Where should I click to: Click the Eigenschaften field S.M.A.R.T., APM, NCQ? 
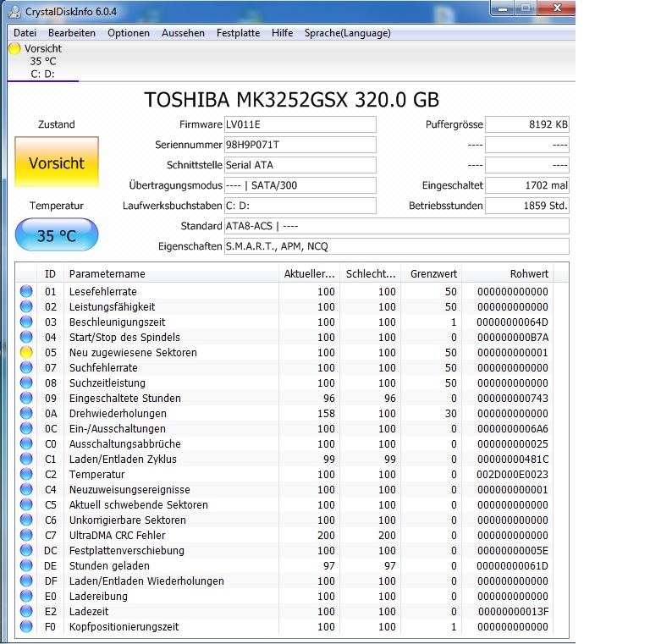pos(397,246)
